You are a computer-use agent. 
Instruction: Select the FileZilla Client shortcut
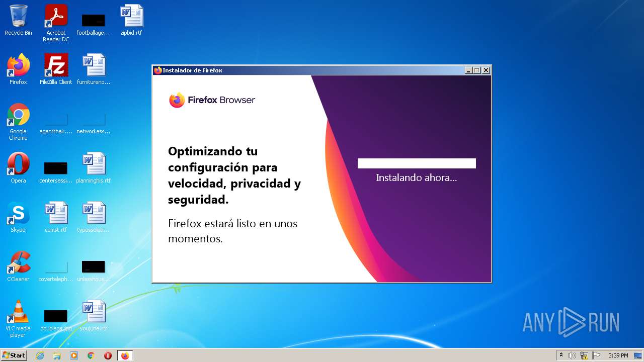56,69
